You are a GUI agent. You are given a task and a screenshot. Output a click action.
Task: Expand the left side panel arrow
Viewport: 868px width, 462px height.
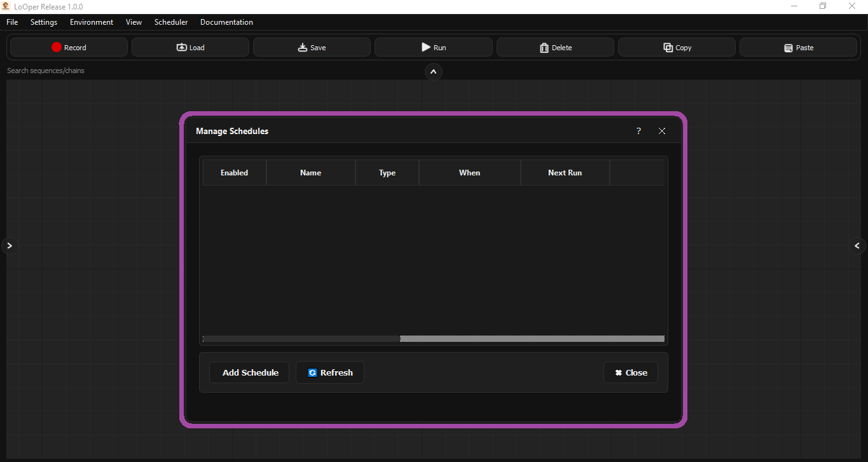pyautogui.click(x=10, y=245)
